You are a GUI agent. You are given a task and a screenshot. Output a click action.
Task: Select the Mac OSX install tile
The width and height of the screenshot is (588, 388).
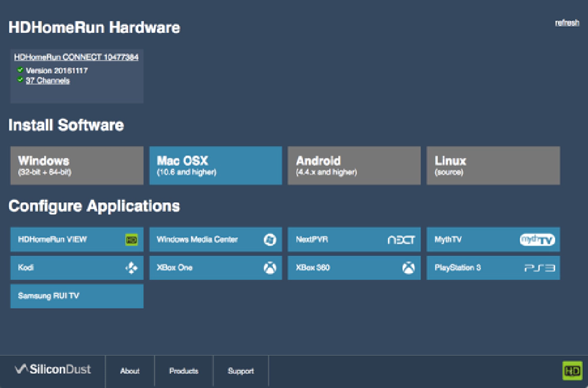(x=216, y=165)
